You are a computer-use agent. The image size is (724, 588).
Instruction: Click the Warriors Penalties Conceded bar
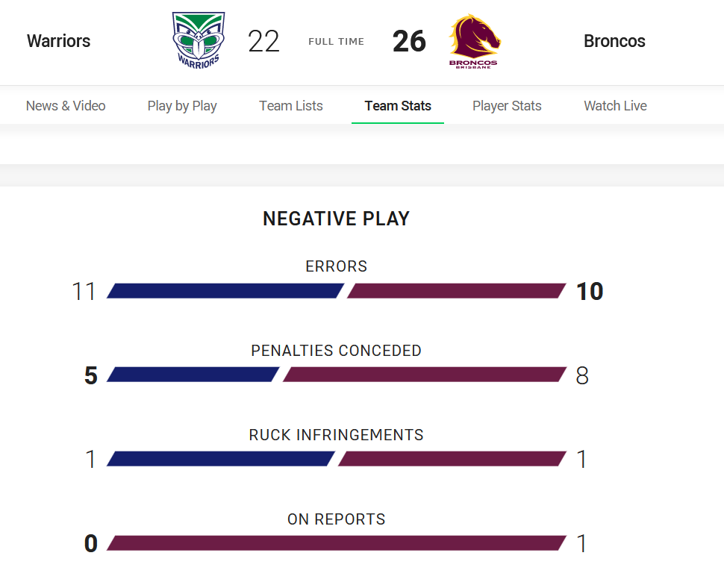pyautogui.click(x=193, y=375)
